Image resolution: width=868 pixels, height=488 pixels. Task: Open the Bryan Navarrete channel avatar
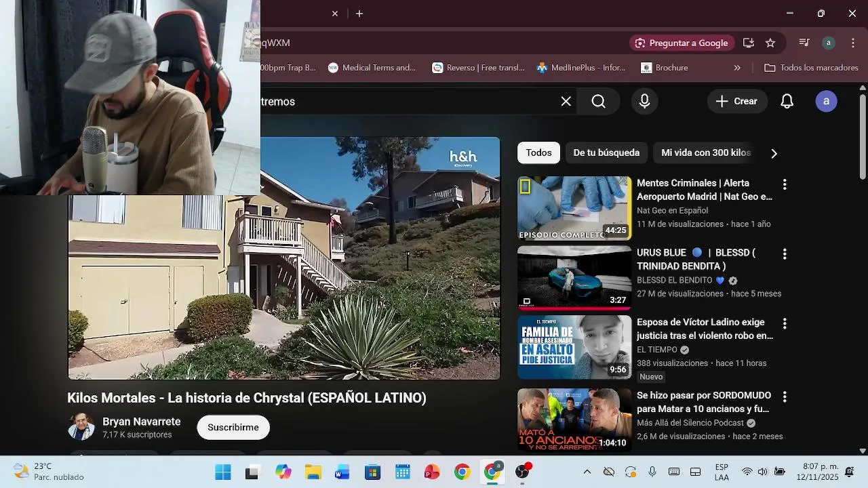pos(81,427)
